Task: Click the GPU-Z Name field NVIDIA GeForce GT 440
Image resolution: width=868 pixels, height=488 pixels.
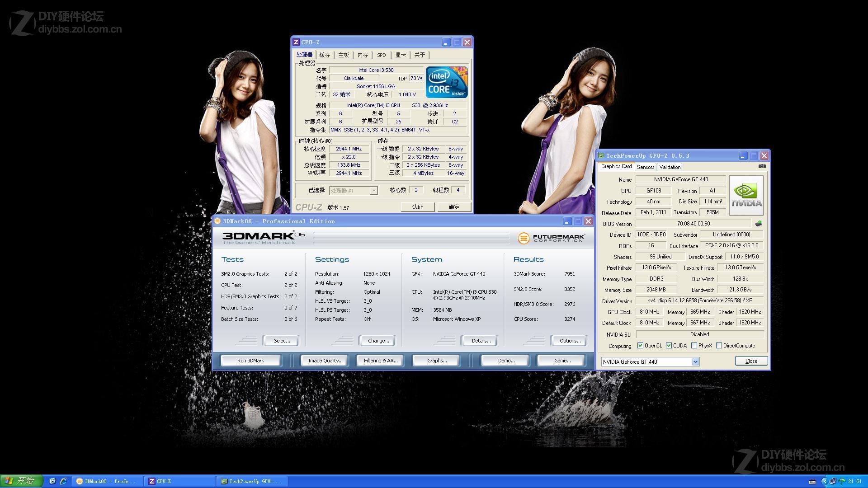Action: click(x=681, y=179)
